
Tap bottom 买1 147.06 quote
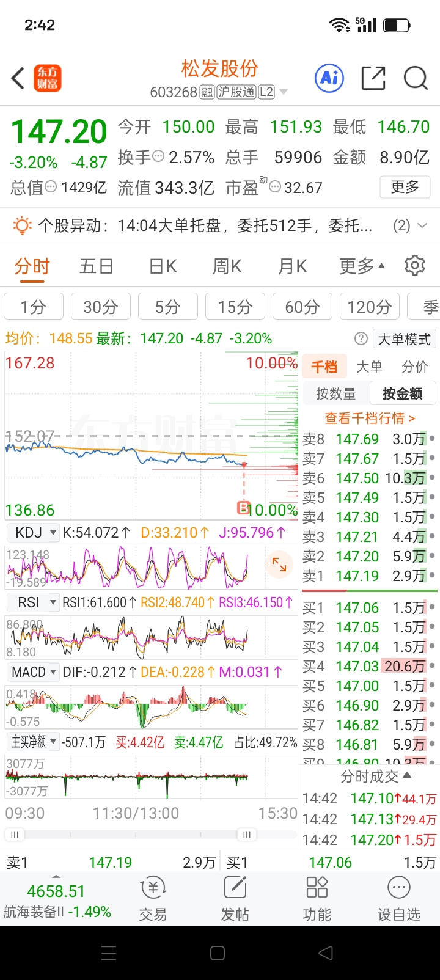(x=330, y=862)
